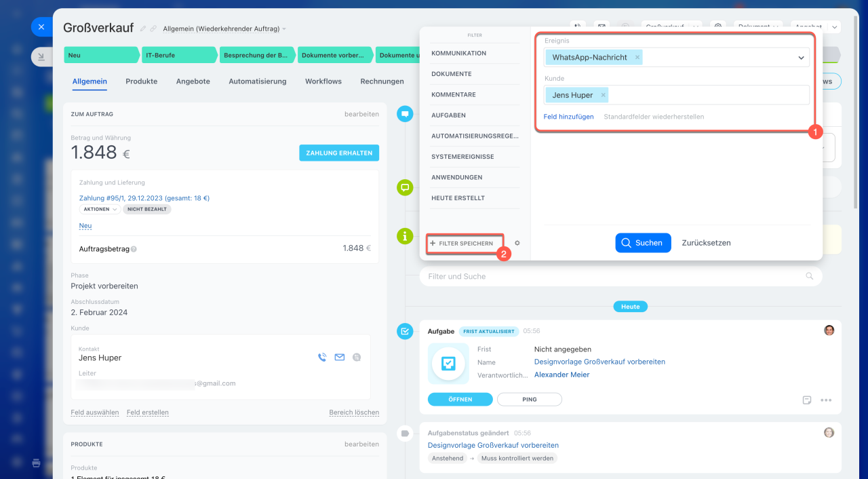This screenshot has width=868, height=479.
Task: Click the green info timeline icon
Action: tap(405, 235)
